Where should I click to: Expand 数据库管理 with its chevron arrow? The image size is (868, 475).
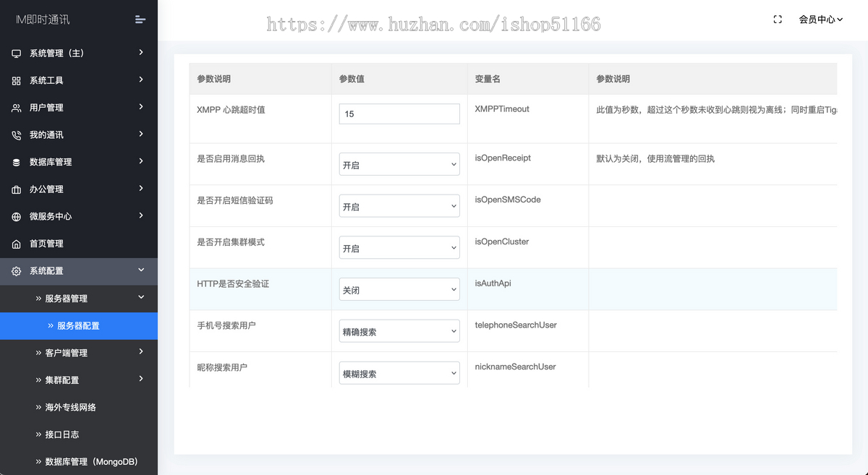point(141,161)
